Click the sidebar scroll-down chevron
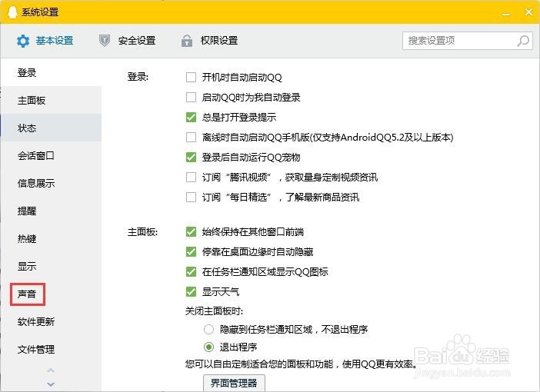 tap(51, 384)
